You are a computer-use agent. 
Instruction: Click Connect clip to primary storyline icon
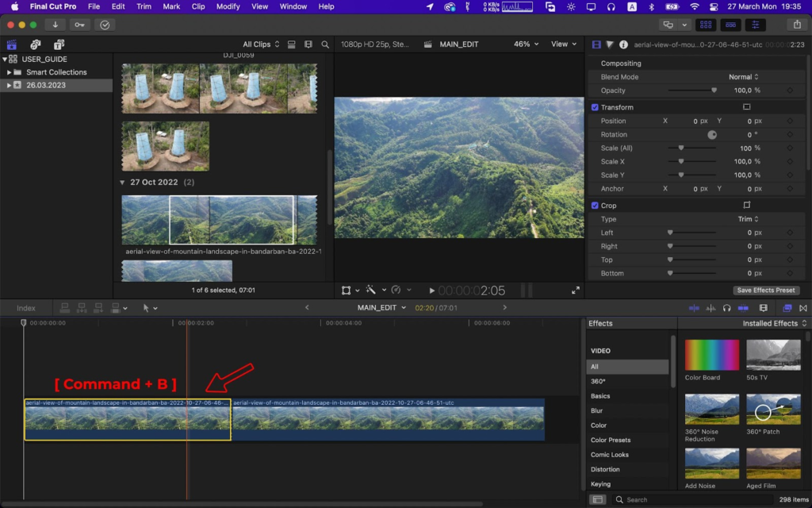click(x=65, y=308)
